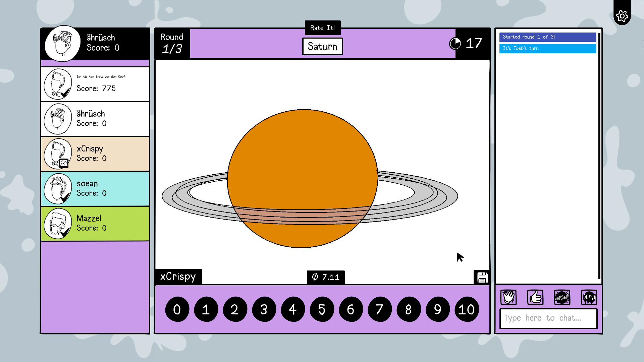Image resolution: width=644 pixels, height=362 pixels.
Task: Send the OOPS reaction
Action: [x=589, y=297]
